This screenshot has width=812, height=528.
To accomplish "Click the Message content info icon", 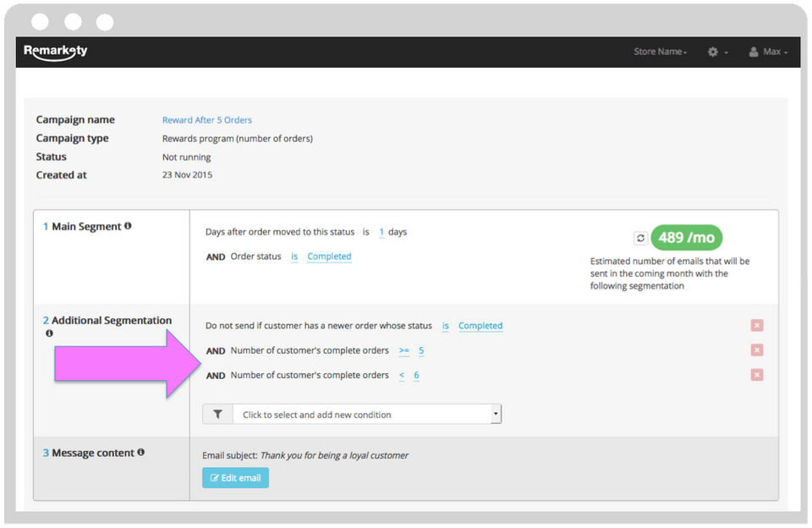I will point(140,453).
